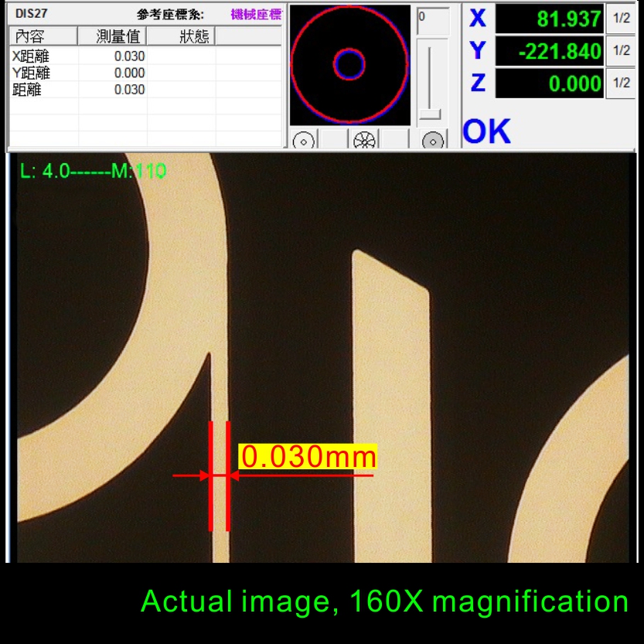Click the X coordinate readout 81.937

pos(549,19)
